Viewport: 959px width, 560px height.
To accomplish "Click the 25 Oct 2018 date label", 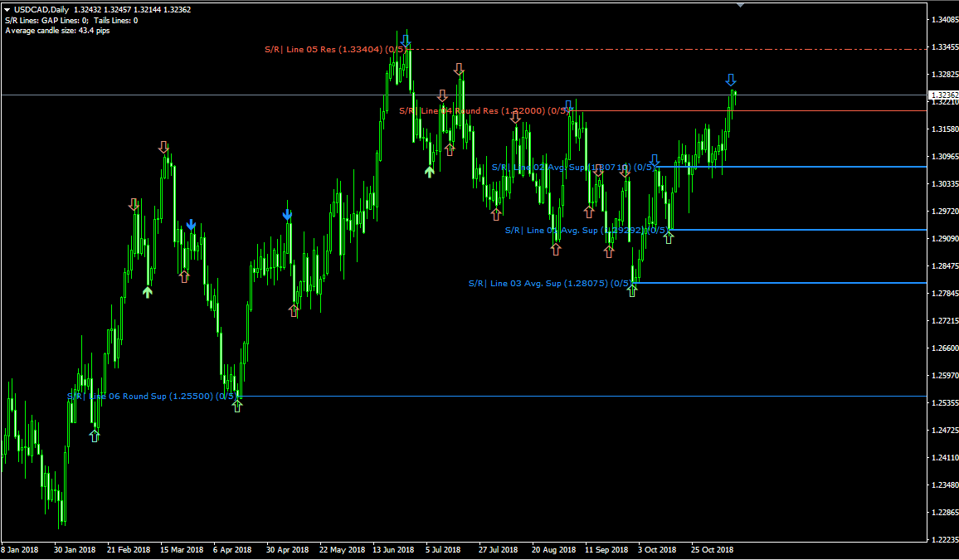I will (x=713, y=549).
